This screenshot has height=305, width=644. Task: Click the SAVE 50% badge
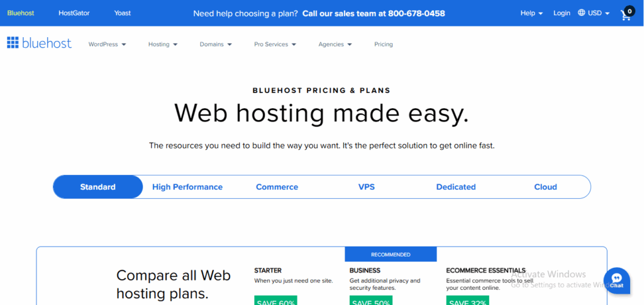click(371, 301)
